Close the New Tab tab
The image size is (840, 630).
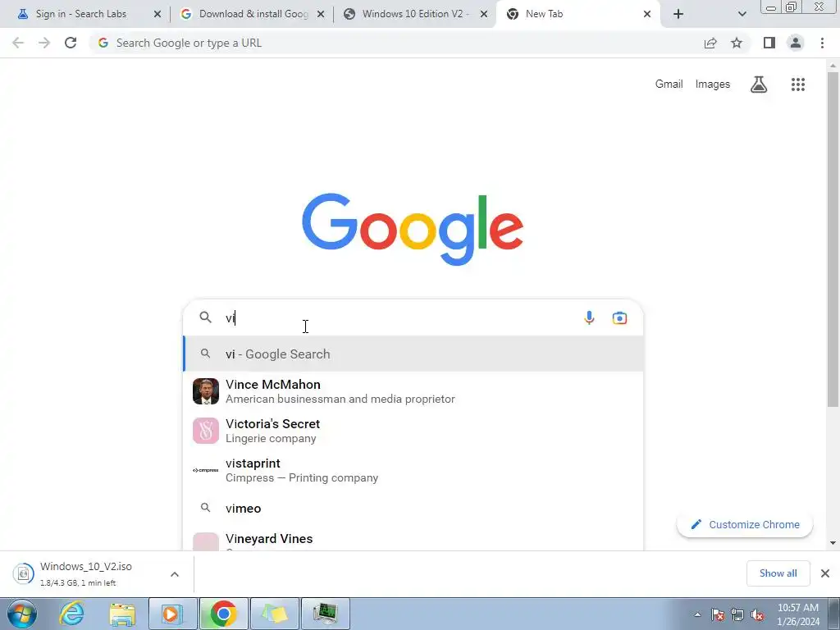[x=647, y=14]
